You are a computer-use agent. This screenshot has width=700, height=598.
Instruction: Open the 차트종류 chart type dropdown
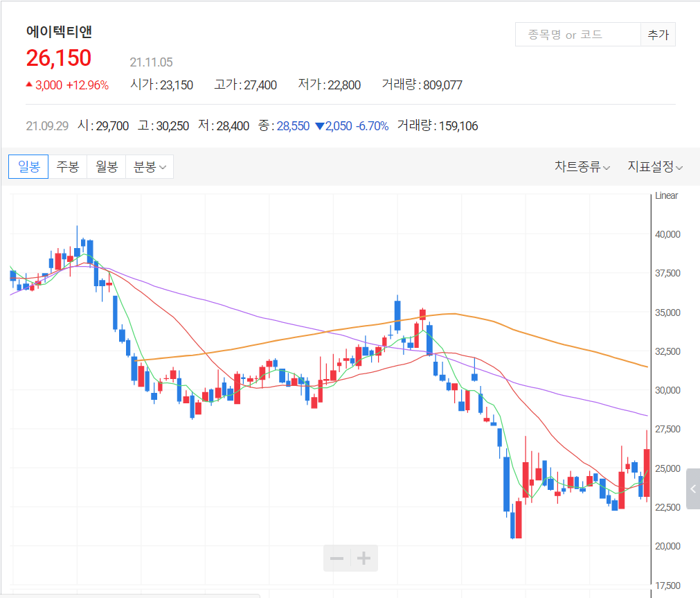click(582, 167)
